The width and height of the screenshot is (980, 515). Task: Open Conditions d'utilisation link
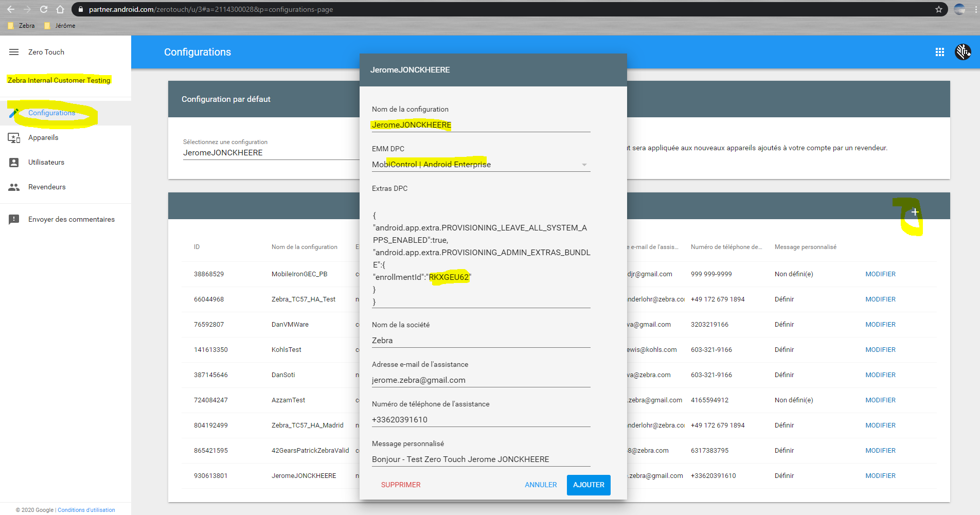85,510
